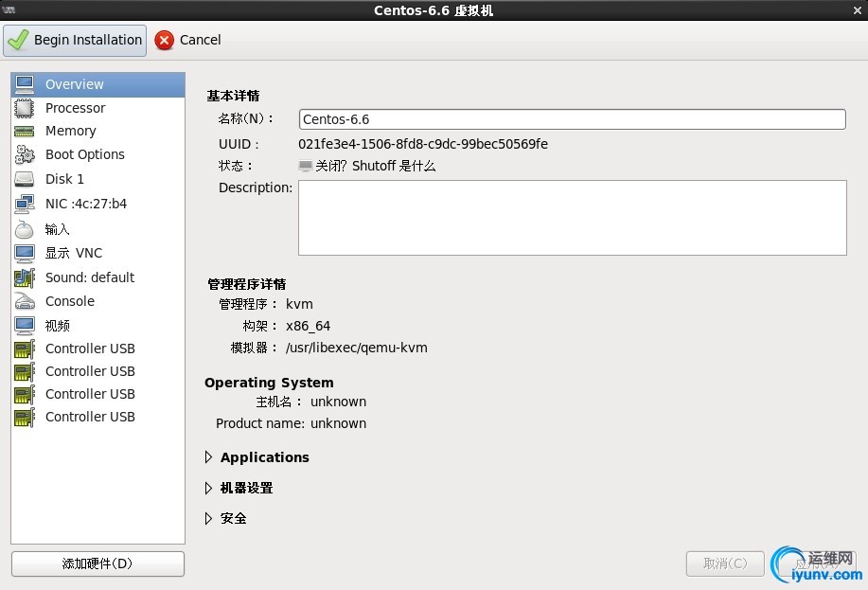Open the Disk 1 row
868x590 pixels.
(x=98, y=179)
